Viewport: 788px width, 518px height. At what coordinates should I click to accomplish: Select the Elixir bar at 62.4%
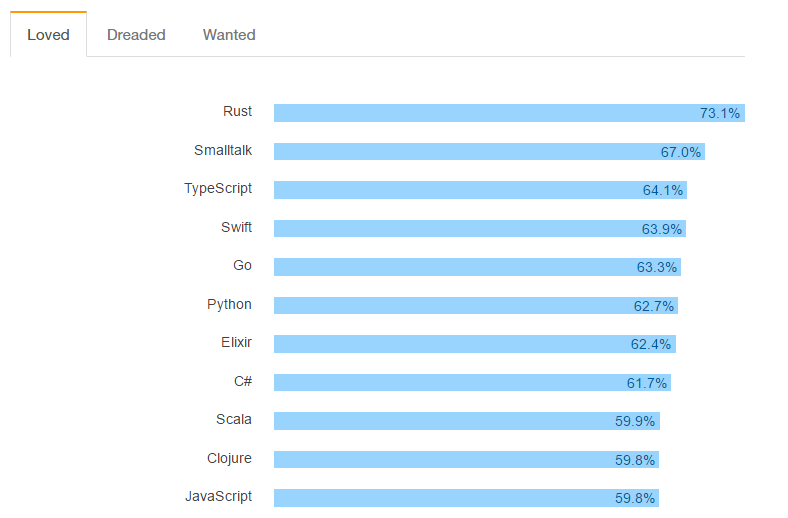pyautogui.click(x=475, y=344)
